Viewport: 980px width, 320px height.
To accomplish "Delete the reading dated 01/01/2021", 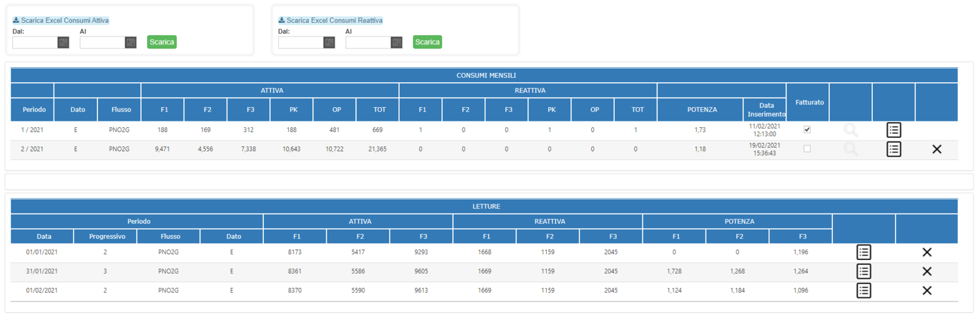I will 926,252.
